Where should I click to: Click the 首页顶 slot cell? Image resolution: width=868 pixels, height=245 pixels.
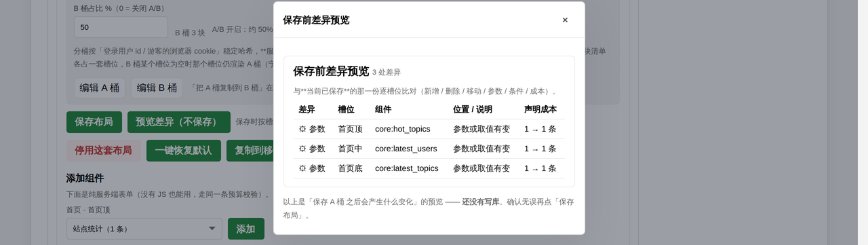pos(351,129)
